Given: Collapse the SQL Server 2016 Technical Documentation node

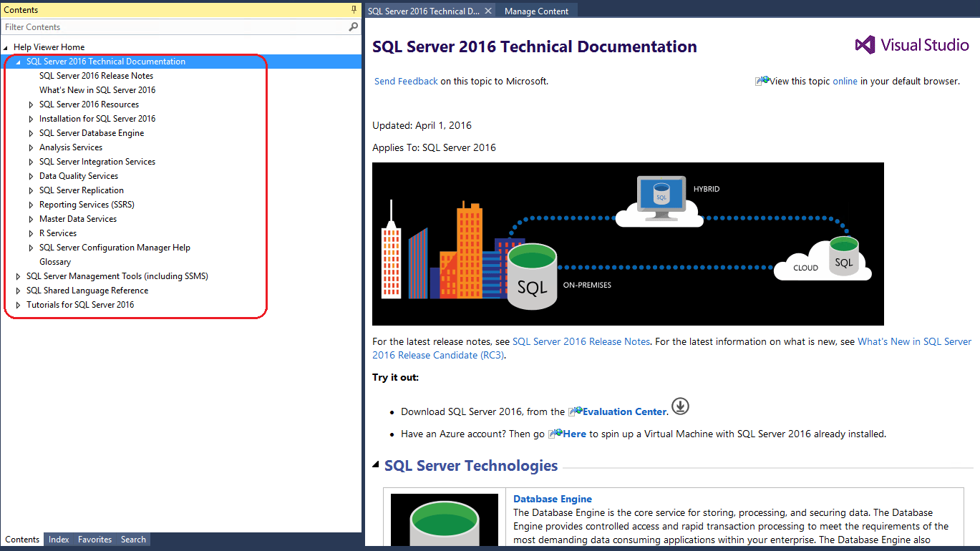Looking at the screenshot, I should [x=18, y=62].
